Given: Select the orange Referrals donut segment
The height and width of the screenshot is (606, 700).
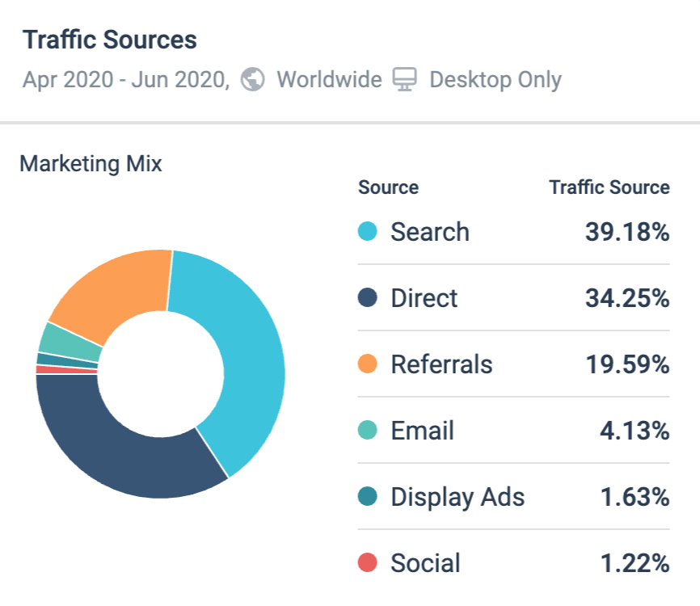Looking at the screenshot, I should (x=116, y=292).
